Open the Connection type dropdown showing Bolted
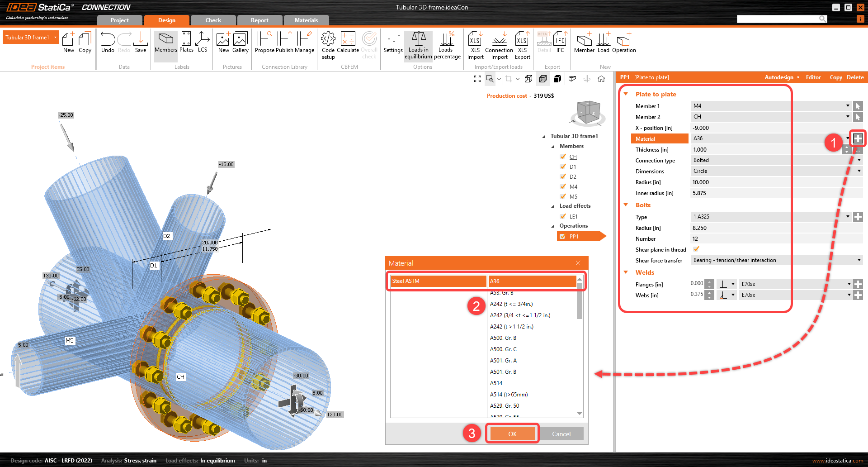This screenshot has width=868, height=467. 776,160
